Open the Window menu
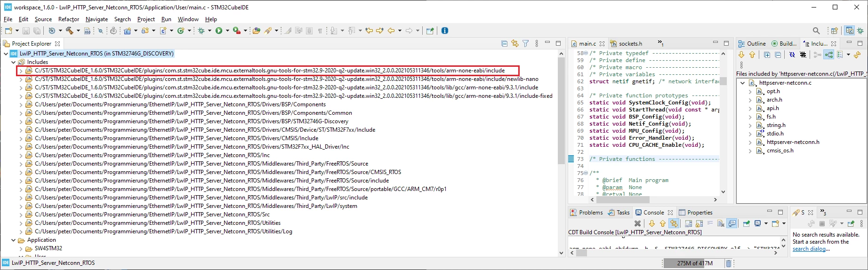The height and width of the screenshot is (270, 868). coord(188,19)
